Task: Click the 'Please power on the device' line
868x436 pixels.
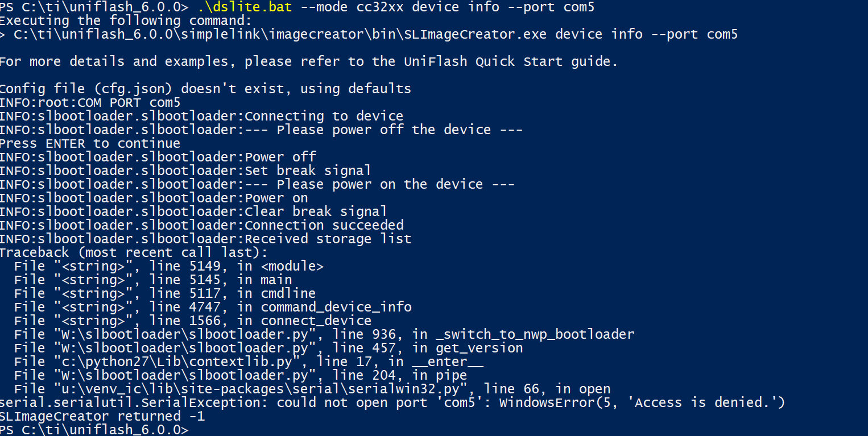Action: click(x=257, y=185)
